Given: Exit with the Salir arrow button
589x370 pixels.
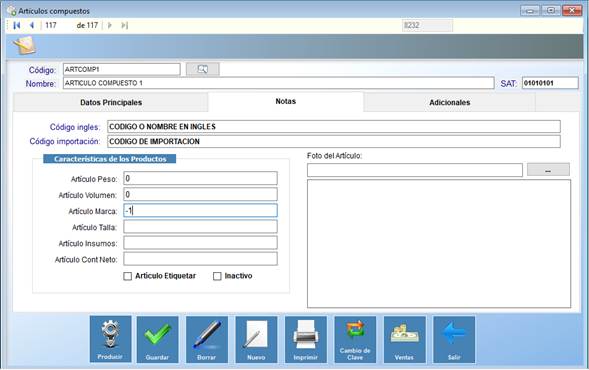Looking at the screenshot, I should pyautogui.click(x=454, y=339).
